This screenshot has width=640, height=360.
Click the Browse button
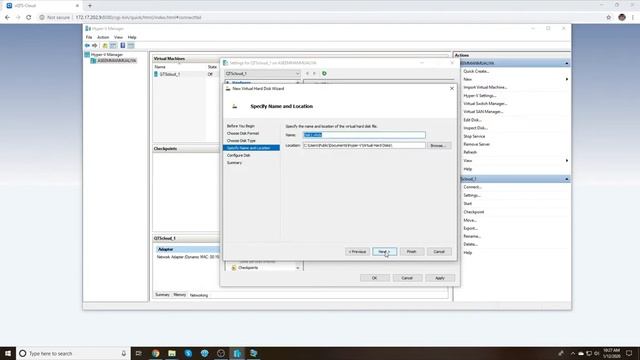point(438,145)
